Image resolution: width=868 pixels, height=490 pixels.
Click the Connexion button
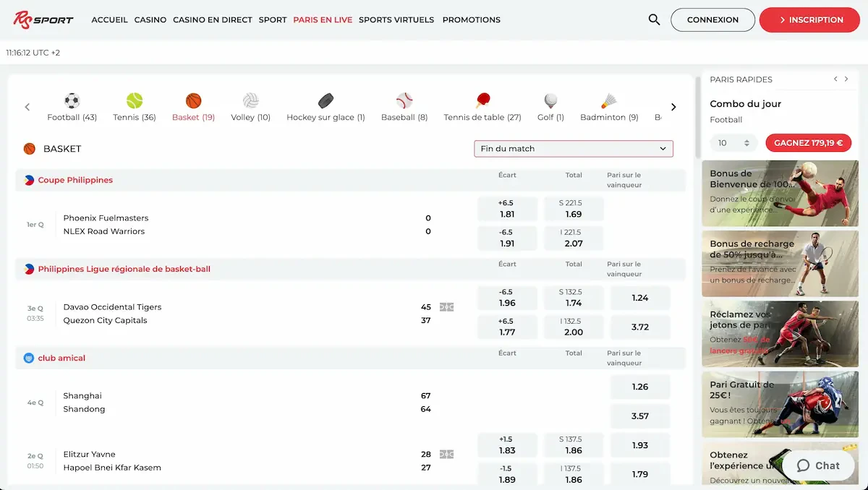tap(712, 20)
